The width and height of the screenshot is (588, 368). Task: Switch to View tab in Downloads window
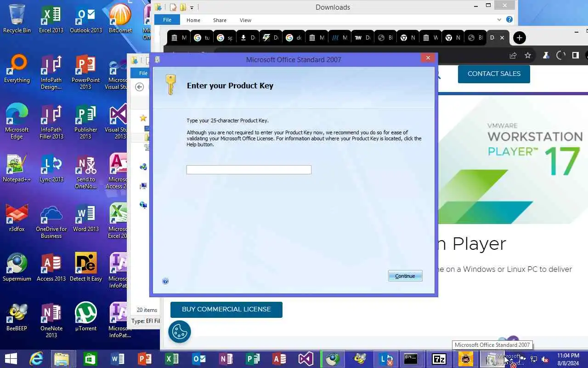click(245, 20)
